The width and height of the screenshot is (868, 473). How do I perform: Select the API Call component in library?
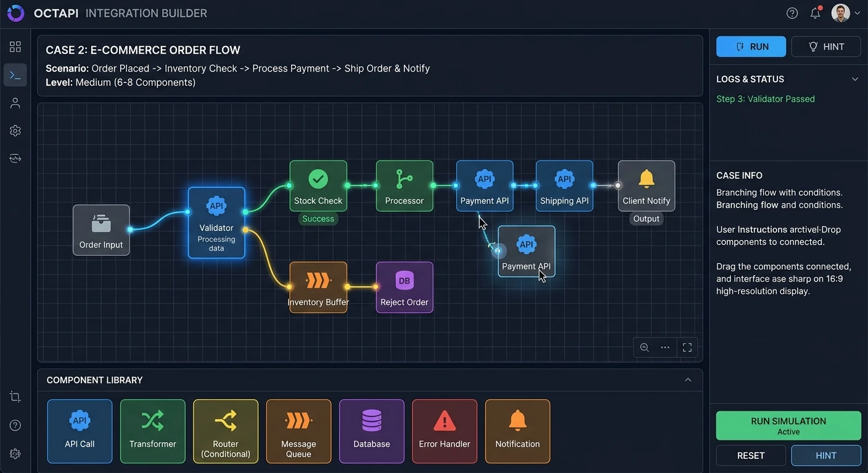(x=80, y=431)
